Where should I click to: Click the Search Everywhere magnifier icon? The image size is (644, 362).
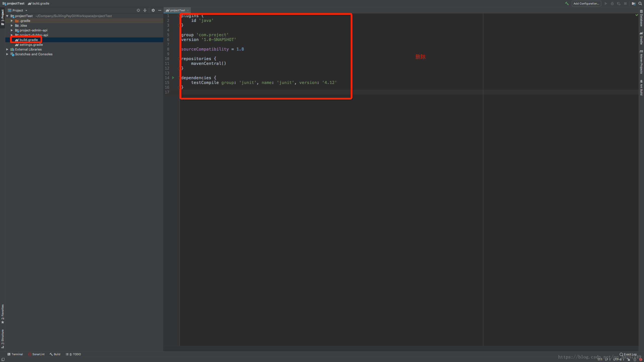click(640, 4)
